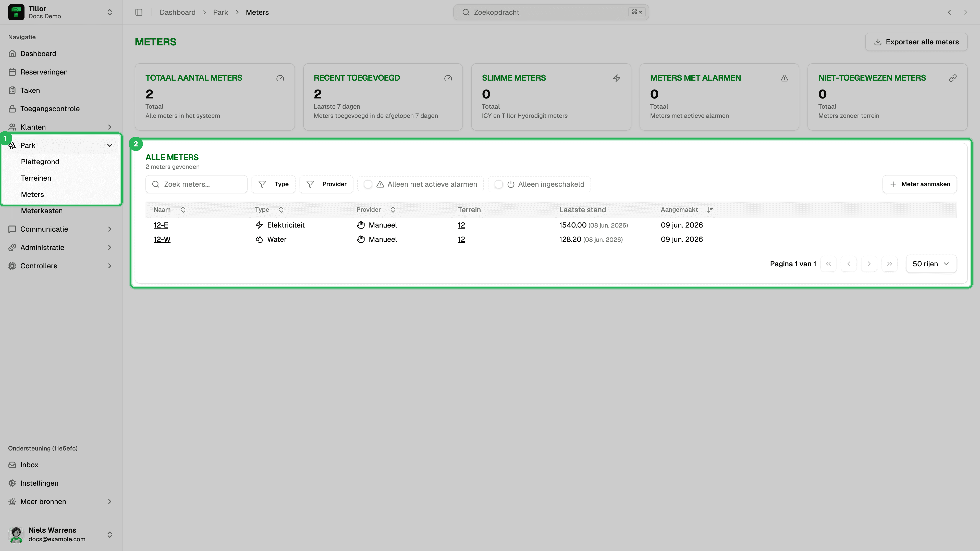This screenshot has height=551, width=980.
Task: Collapse the Park menu chevron
Action: pos(109,145)
